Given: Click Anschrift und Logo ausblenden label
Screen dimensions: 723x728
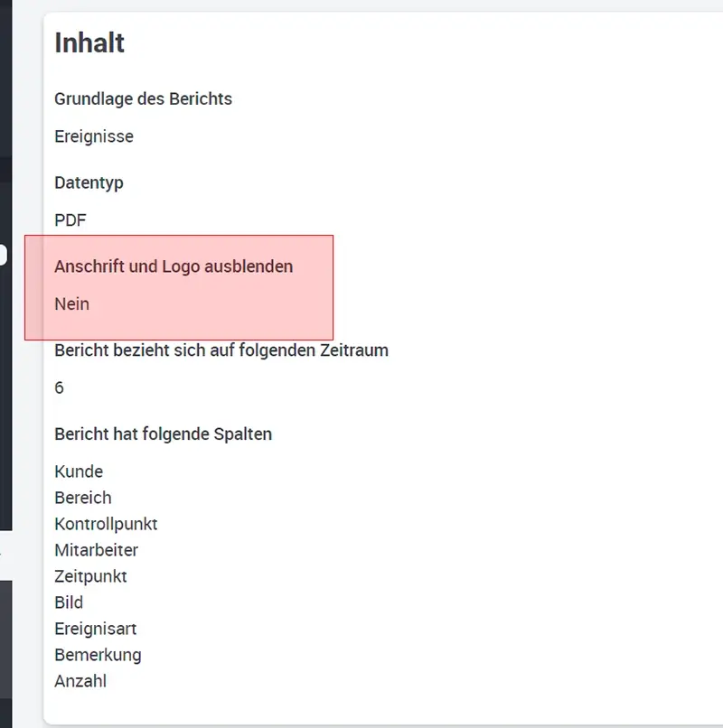Looking at the screenshot, I should (174, 266).
